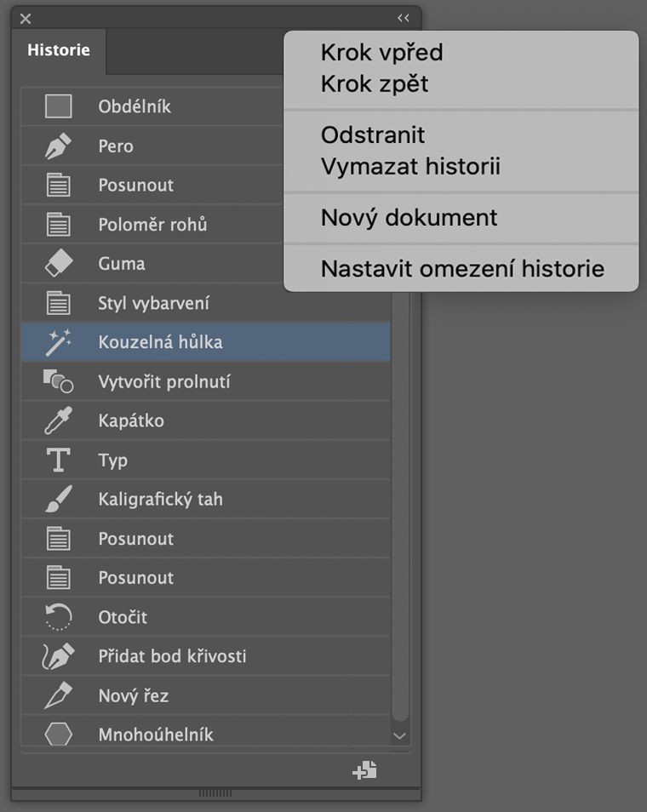Select the Mnohoúhelník history state
Image resolution: width=647 pixels, height=812 pixels.
156,735
